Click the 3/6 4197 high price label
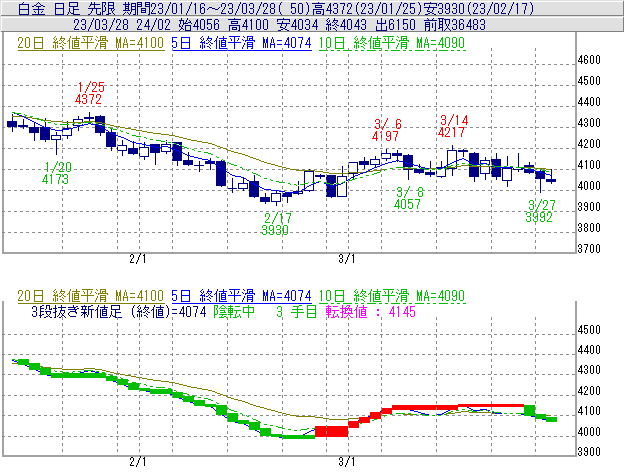 pos(386,130)
